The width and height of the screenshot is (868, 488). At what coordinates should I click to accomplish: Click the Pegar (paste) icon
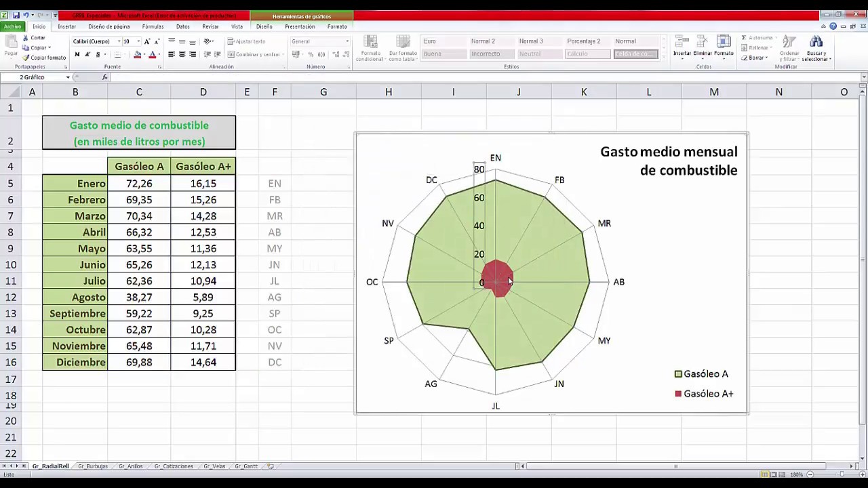(x=12, y=43)
